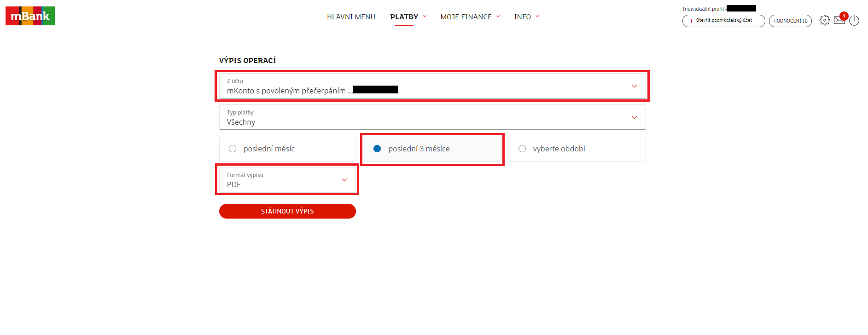The height and width of the screenshot is (335, 868).
Task: Expand chevron next to PLATBY
Action: (425, 17)
